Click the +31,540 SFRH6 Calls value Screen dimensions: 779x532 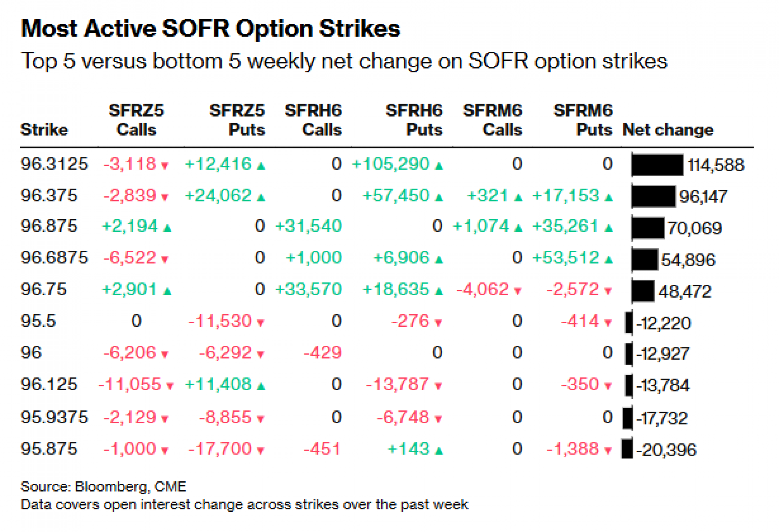(x=308, y=226)
